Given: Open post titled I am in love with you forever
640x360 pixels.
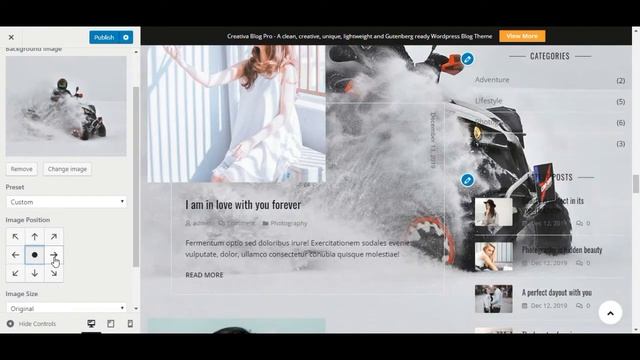Looking at the screenshot, I should point(243,204).
